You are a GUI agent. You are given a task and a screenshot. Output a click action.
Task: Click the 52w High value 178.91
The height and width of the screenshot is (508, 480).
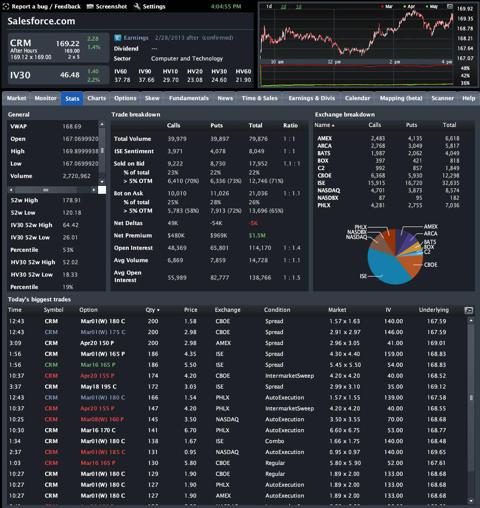pos(72,200)
